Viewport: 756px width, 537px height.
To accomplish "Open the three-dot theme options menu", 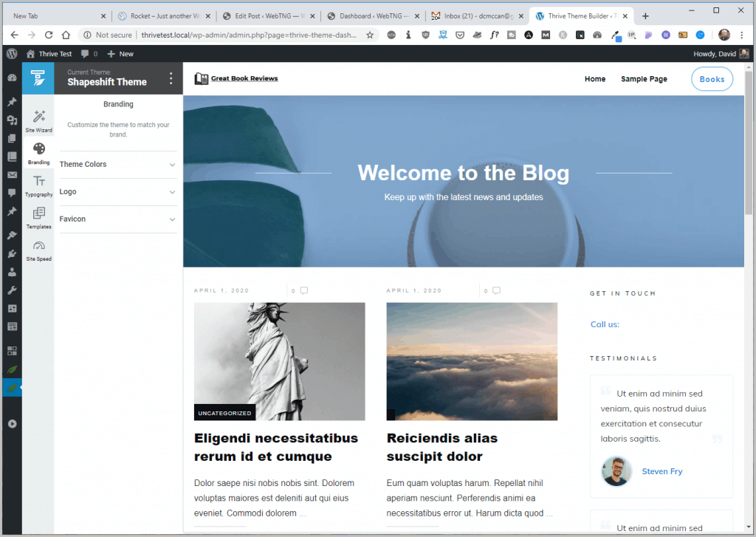I will (171, 78).
